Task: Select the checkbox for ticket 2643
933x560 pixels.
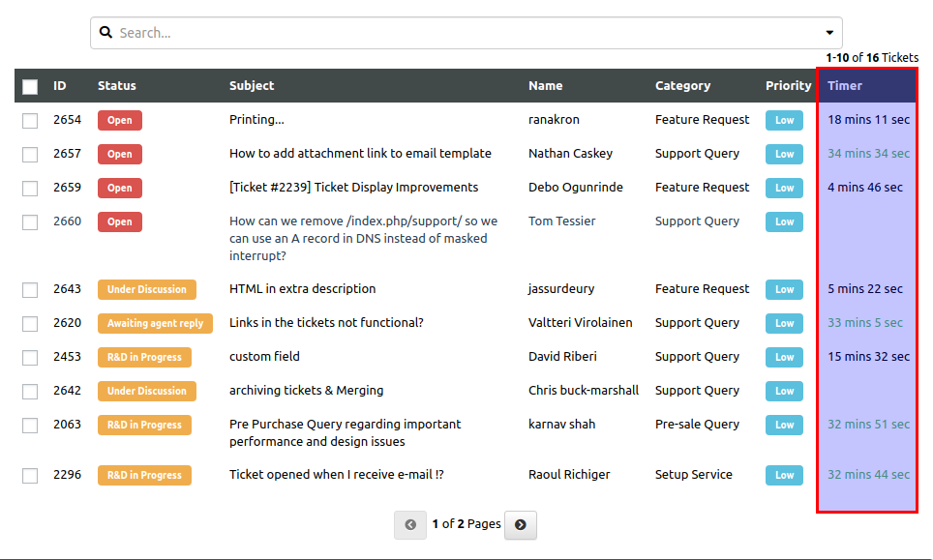Action: 30,290
